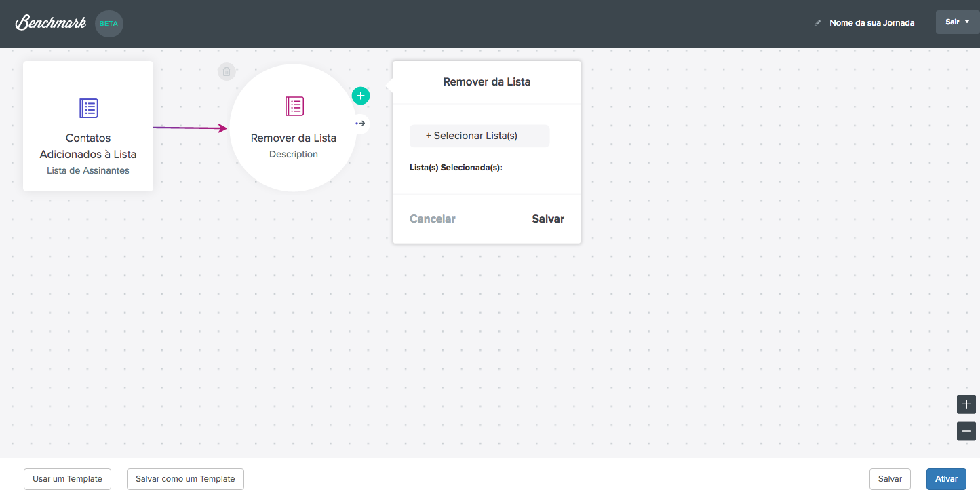The image size is (980, 492).
Task: Click the BETA badge next to logo
Action: (x=109, y=23)
